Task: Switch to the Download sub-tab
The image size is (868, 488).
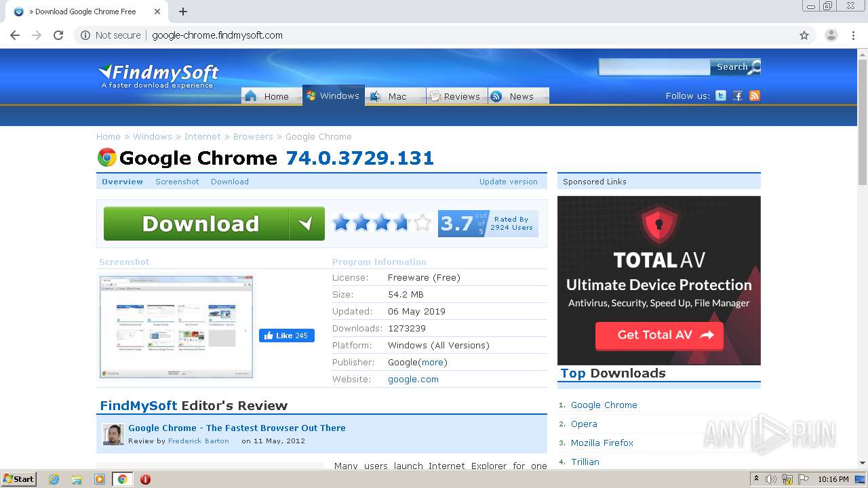Action: pyautogui.click(x=230, y=182)
